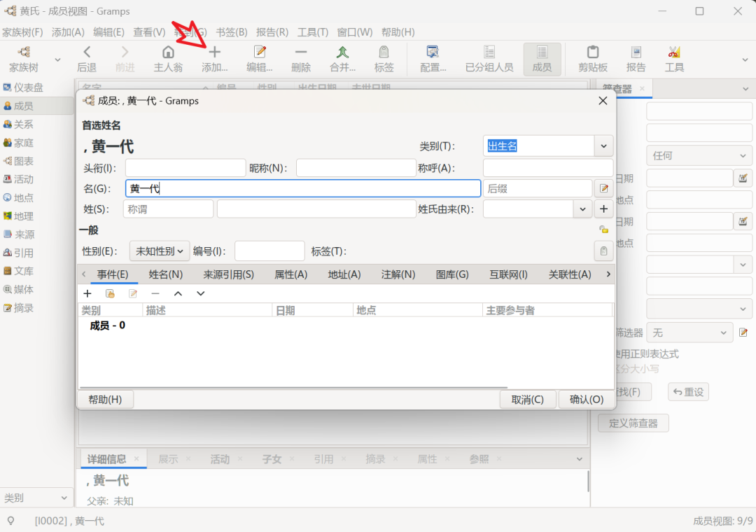Screen dimensions: 756x532
Task: Add a new event with plus icon
Action: [87, 293]
